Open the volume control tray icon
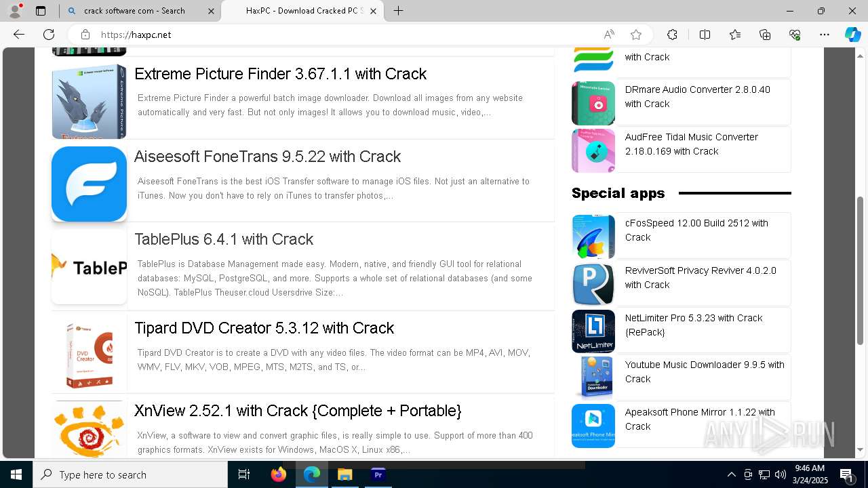 pos(781,474)
